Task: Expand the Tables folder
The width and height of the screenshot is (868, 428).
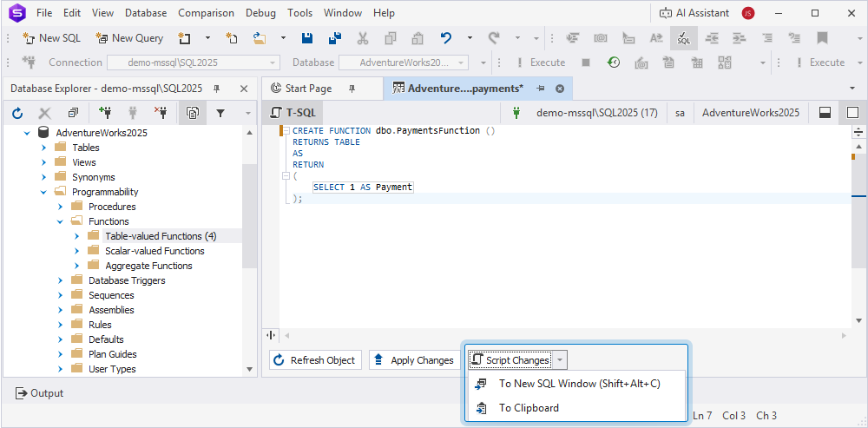Action: click(x=43, y=148)
